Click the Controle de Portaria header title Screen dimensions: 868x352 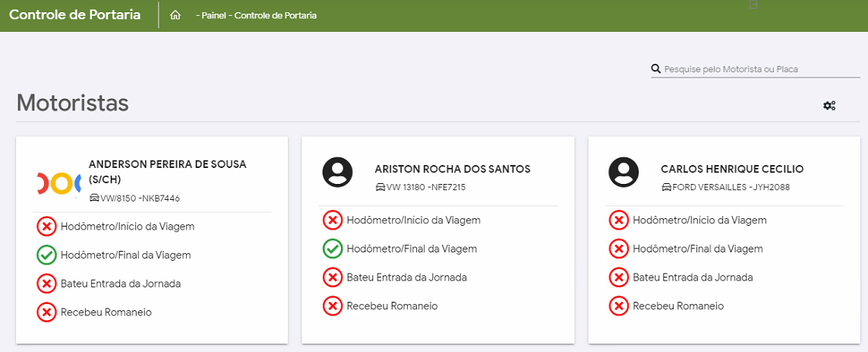(74, 14)
